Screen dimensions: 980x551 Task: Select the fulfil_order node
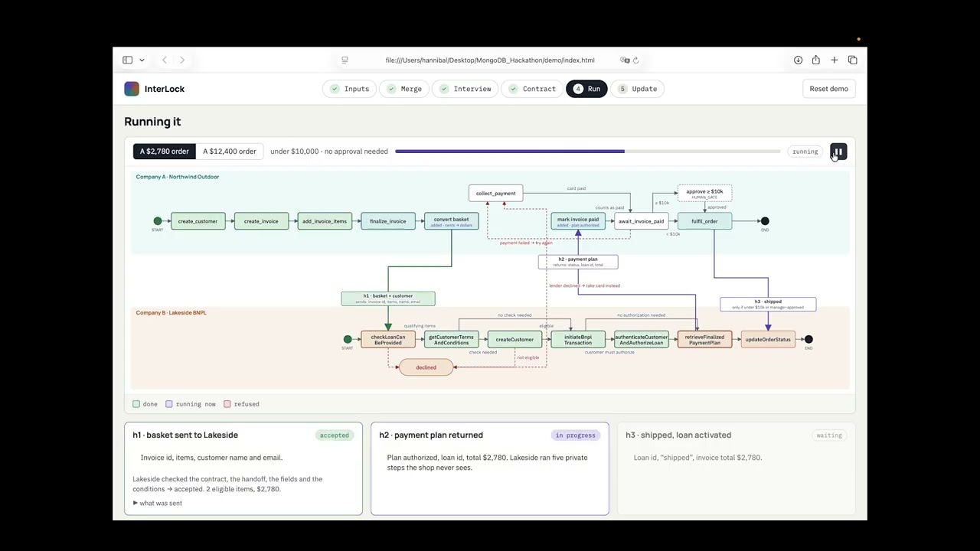(x=704, y=221)
